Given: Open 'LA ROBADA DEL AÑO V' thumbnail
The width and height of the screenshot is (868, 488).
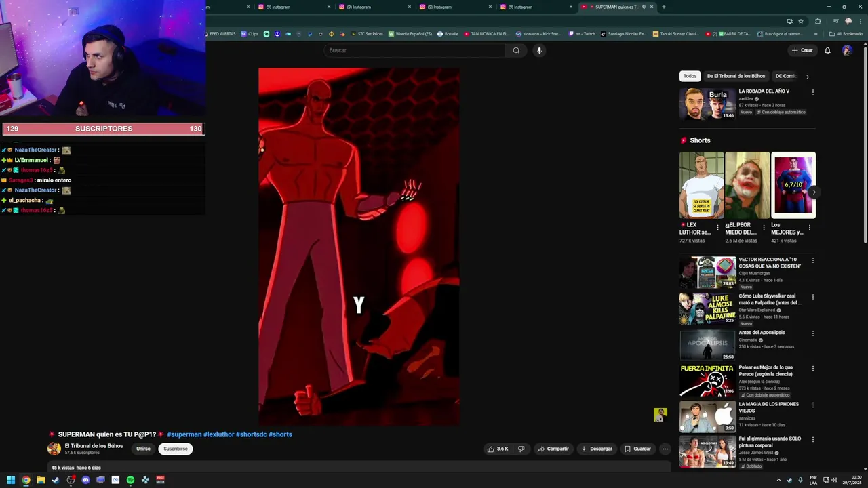Looking at the screenshot, I should (x=707, y=104).
